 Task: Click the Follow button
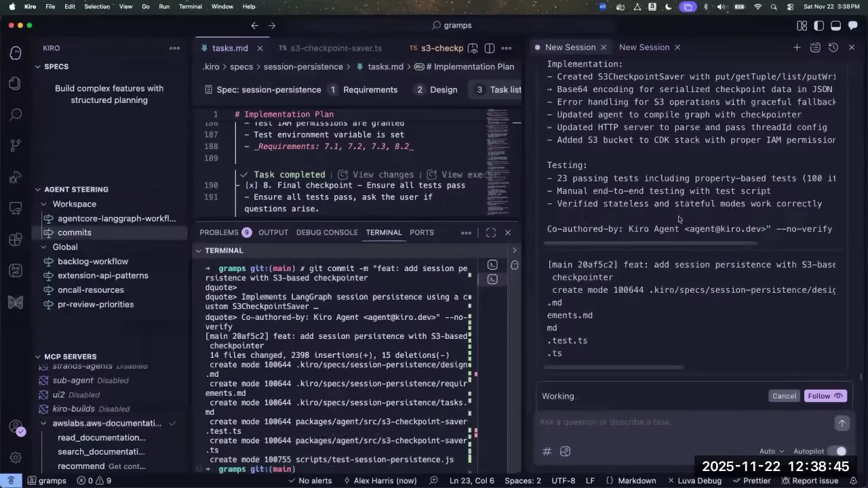(x=825, y=396)
